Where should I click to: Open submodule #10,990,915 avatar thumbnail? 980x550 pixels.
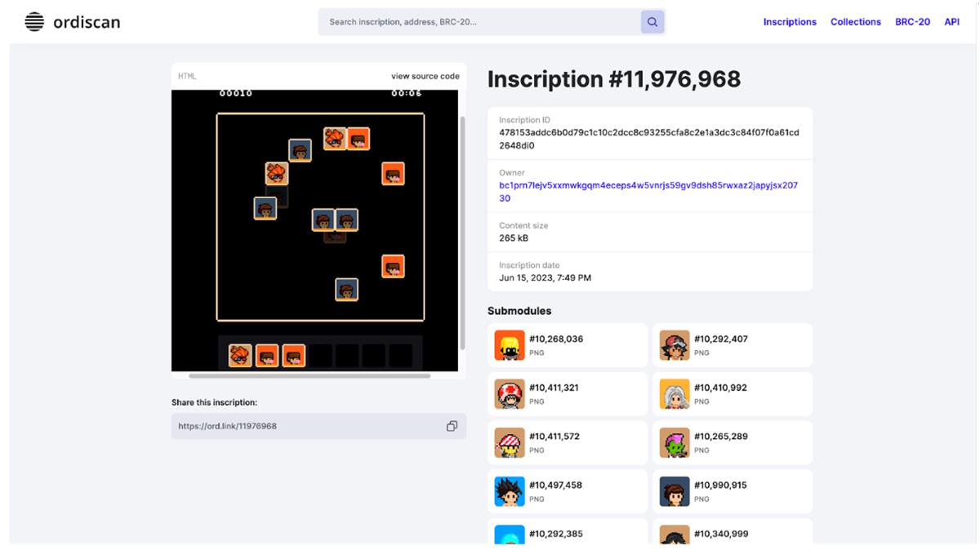click(x=675, y=491)
